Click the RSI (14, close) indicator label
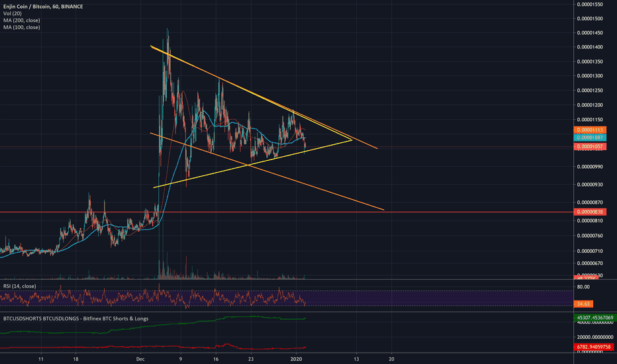This screenshot has height=364, width=617. [20, 286]
